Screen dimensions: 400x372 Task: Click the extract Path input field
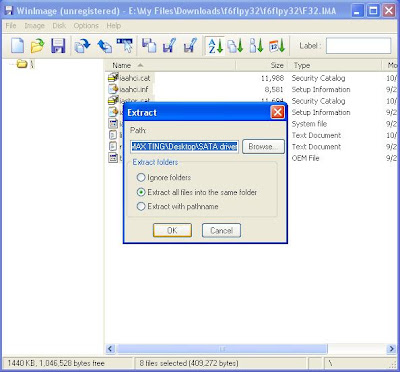(x=185, y=146)
